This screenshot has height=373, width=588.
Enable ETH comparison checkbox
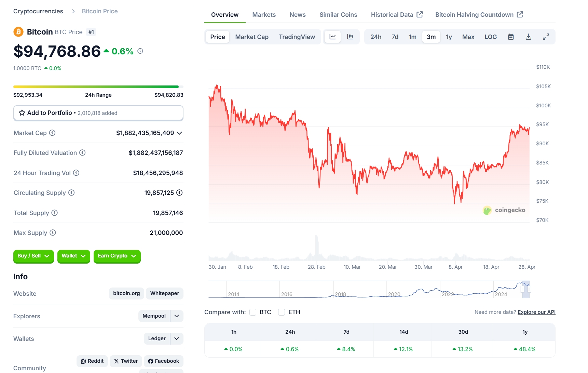[x=282, y=312]
